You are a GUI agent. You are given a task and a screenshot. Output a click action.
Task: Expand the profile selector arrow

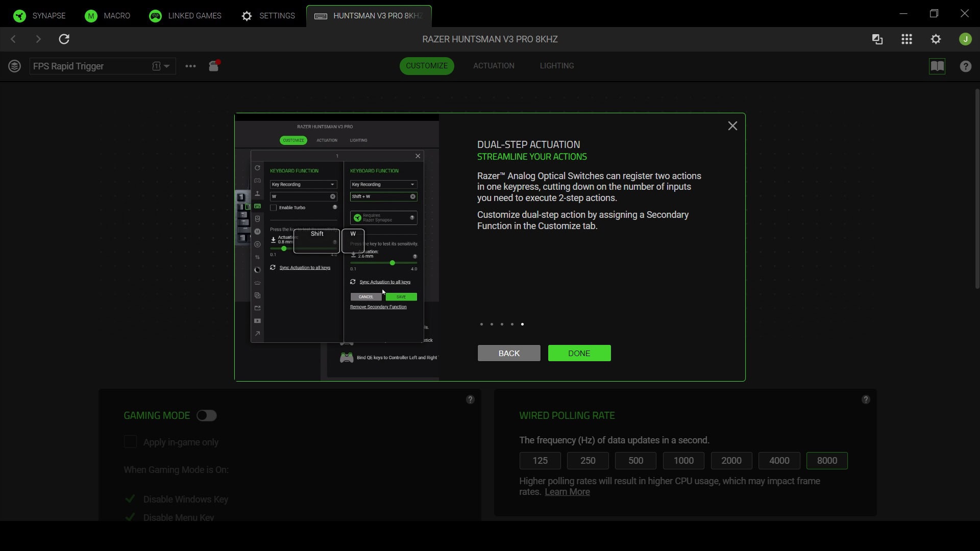(x=167, y=66)
